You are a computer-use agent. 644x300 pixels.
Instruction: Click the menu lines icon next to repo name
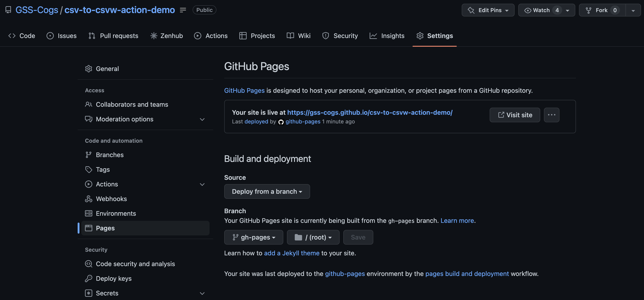tap(183, 10)
